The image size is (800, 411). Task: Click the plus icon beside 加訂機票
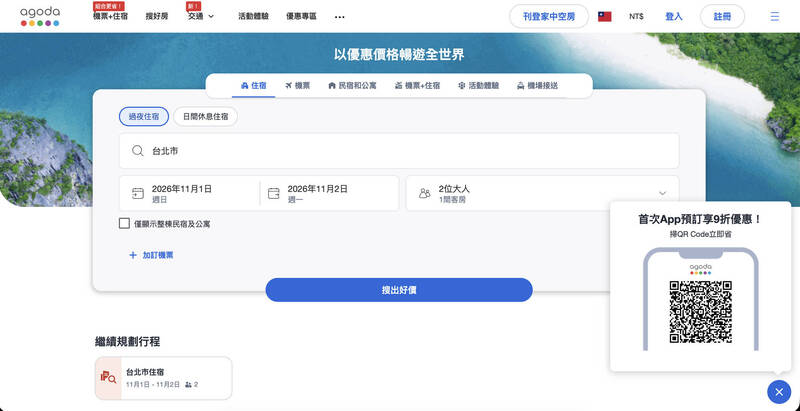click(133, 255)
